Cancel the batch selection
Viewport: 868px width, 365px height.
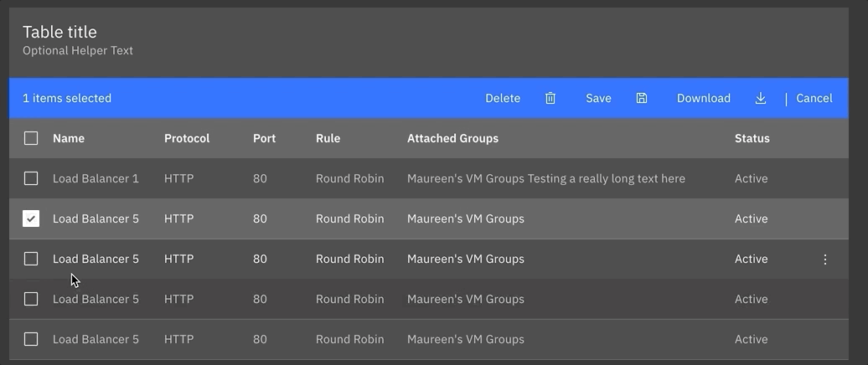point(814,99)
